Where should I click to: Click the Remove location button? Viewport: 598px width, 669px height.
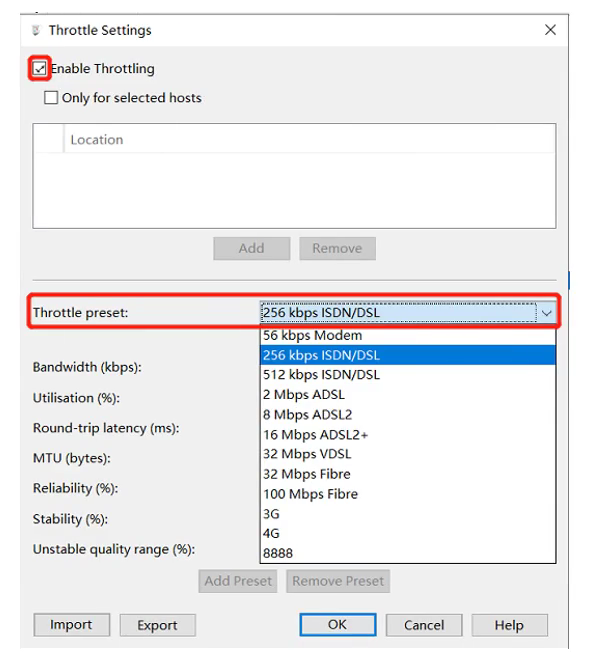coord(337,248)
